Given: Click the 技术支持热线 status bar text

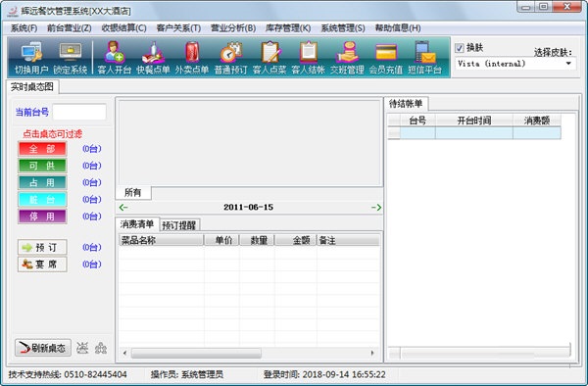Looking at the screenshot, I should (x=68, y=374).
